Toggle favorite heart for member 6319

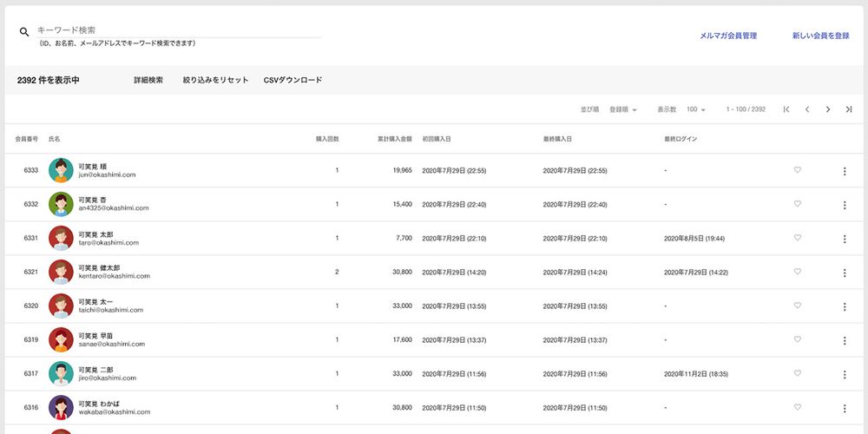pyautogui.click(x=798, y=339)
